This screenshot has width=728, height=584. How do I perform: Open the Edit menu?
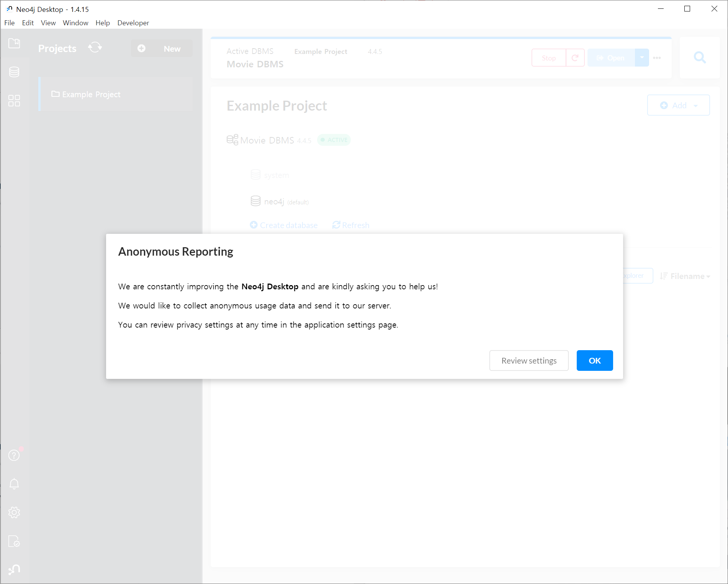[28, 23]
